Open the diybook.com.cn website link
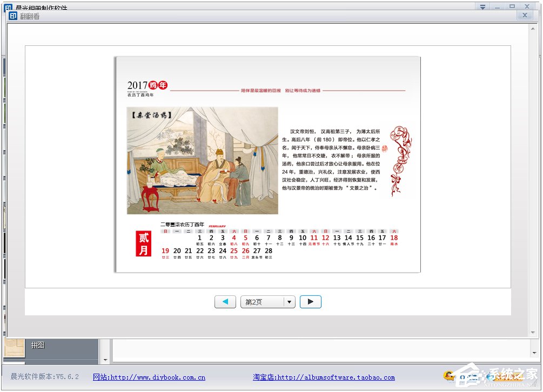Image resolution: width=543 pixels, height=392 pixels. pos(149,377)
